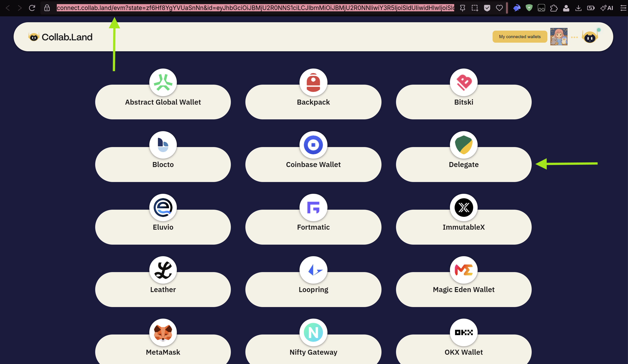Viewport: 628px width, 364px height.
Task: Open the browser downloads icon
Action: [x=578, y=8]
